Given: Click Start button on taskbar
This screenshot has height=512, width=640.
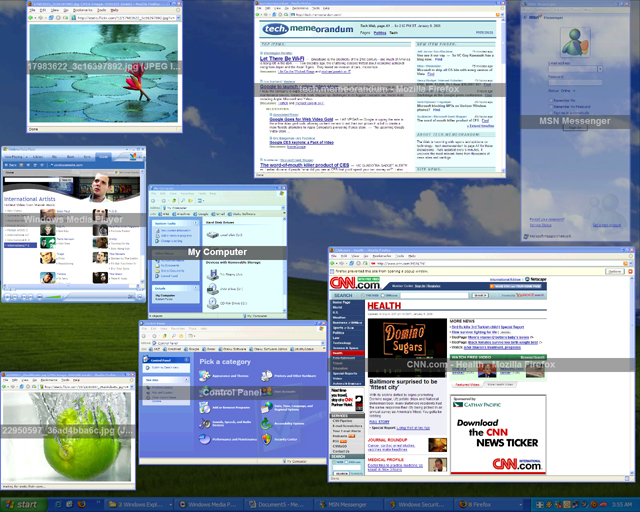Looking at the screenshot, I should [23, 505].
